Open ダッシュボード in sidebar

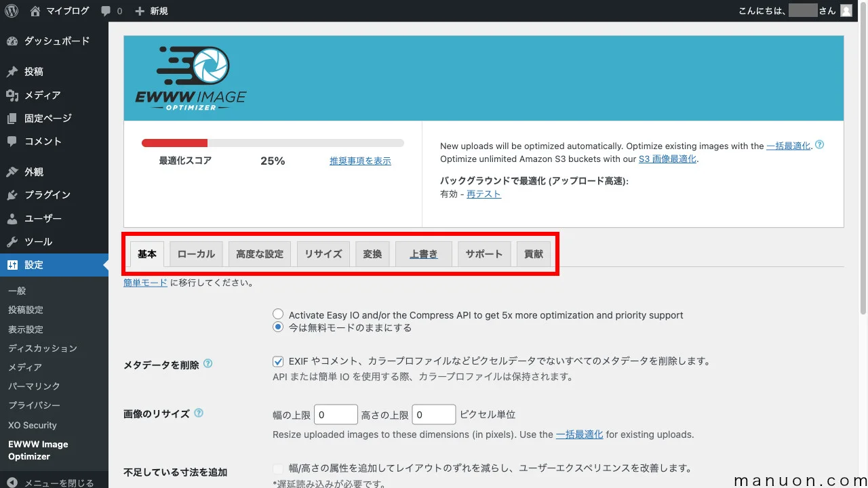pos(54,41)
